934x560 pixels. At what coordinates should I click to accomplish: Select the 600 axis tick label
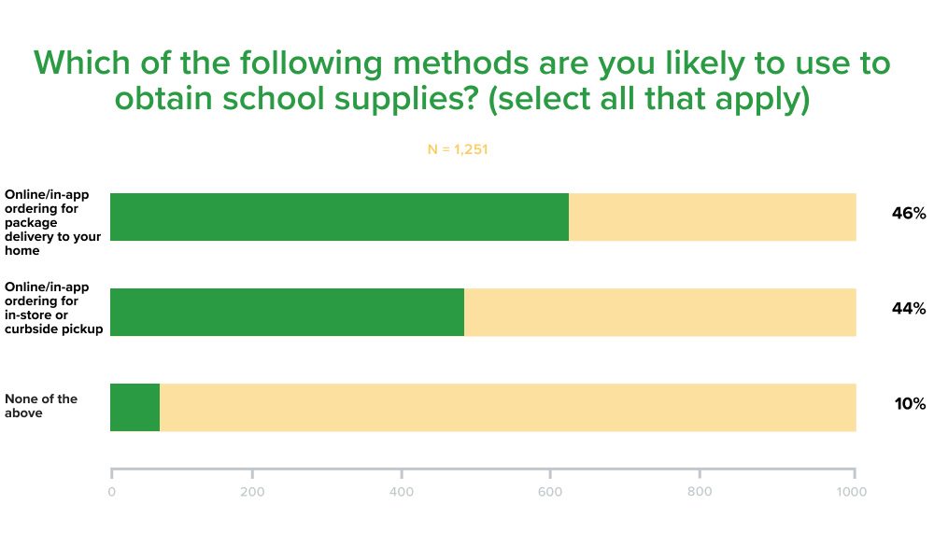pos(549,492)
